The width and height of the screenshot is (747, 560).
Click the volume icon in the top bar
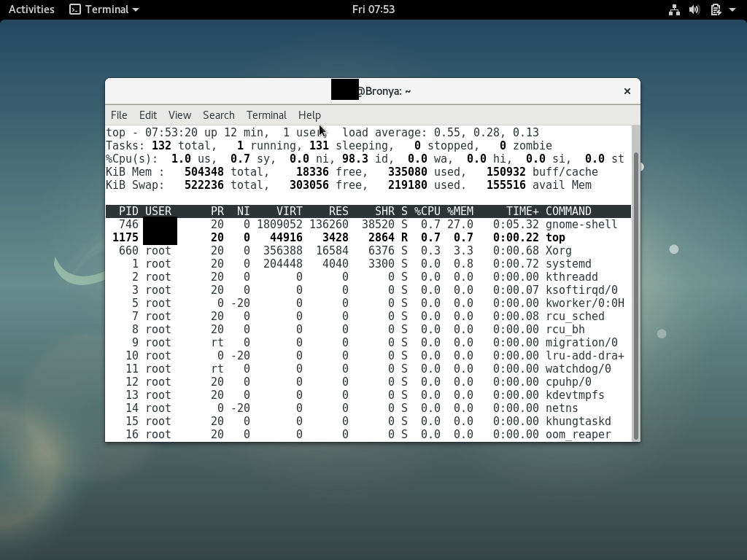[x=693, y=9]
